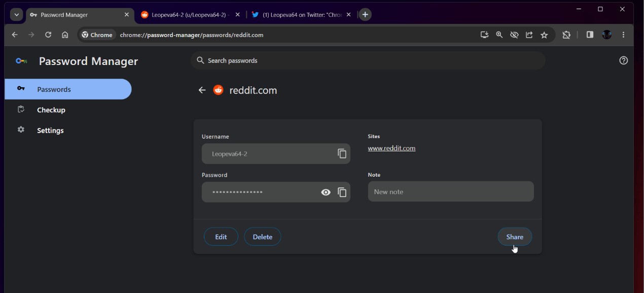Bookmark this page with the star

tap(544, 35)
